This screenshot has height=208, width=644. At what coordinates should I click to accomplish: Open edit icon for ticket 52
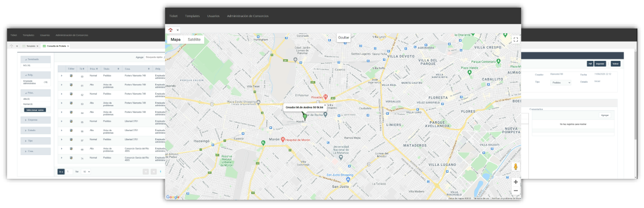pyautogui.click(x=71, y=94)
